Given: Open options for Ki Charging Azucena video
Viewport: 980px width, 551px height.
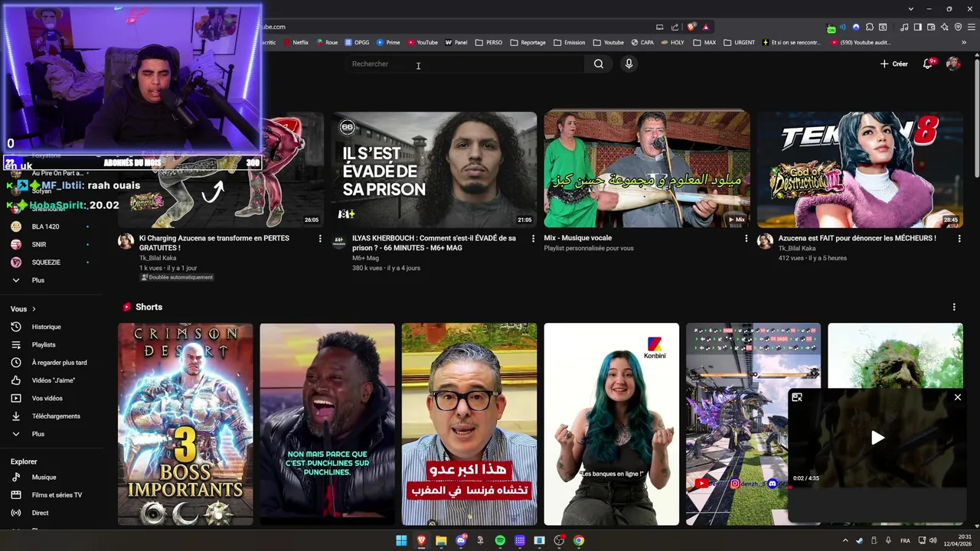Looking at the screenshot, I should (x=320, y=239).
